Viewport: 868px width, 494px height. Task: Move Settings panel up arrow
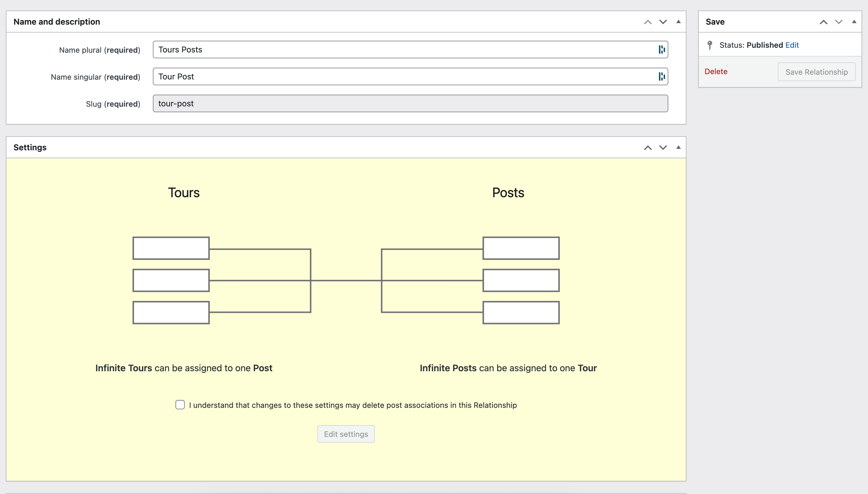(647, 148)
